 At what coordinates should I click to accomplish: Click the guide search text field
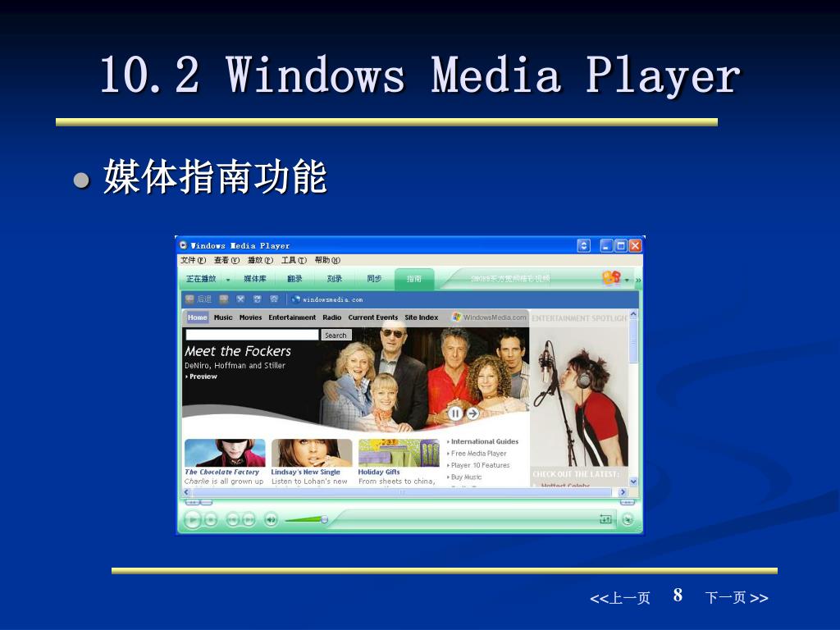[253, 335]
